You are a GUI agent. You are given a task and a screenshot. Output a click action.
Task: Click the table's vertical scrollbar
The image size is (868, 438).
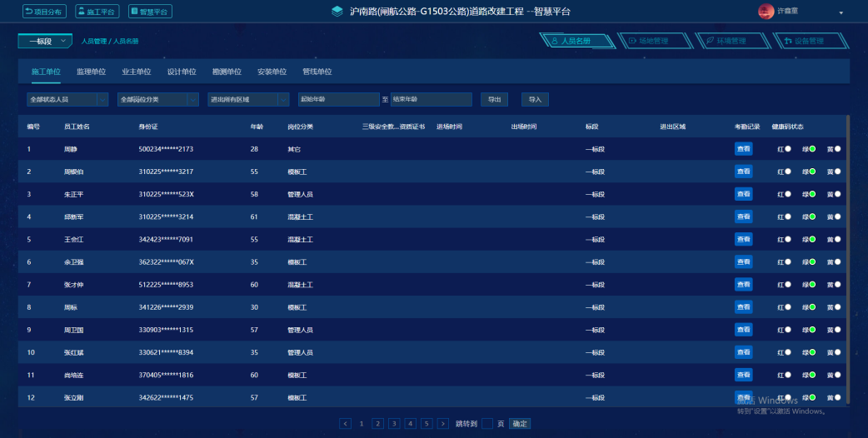[x=847, y=260]
